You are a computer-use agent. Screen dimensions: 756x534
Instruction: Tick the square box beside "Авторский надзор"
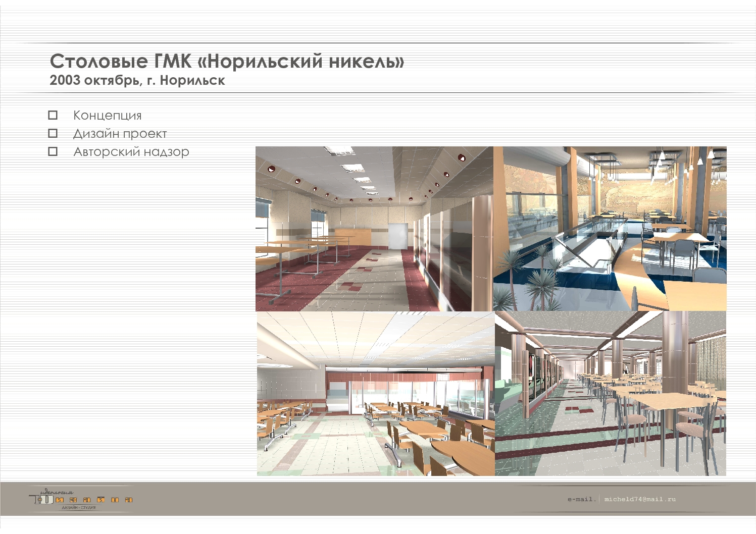(x=53, y=151)
